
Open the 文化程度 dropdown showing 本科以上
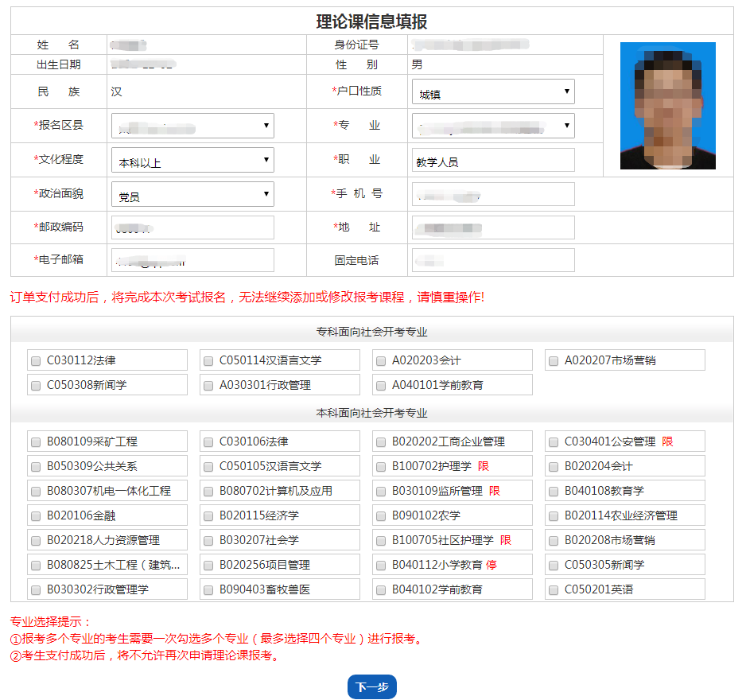click(x=194, y=159)
